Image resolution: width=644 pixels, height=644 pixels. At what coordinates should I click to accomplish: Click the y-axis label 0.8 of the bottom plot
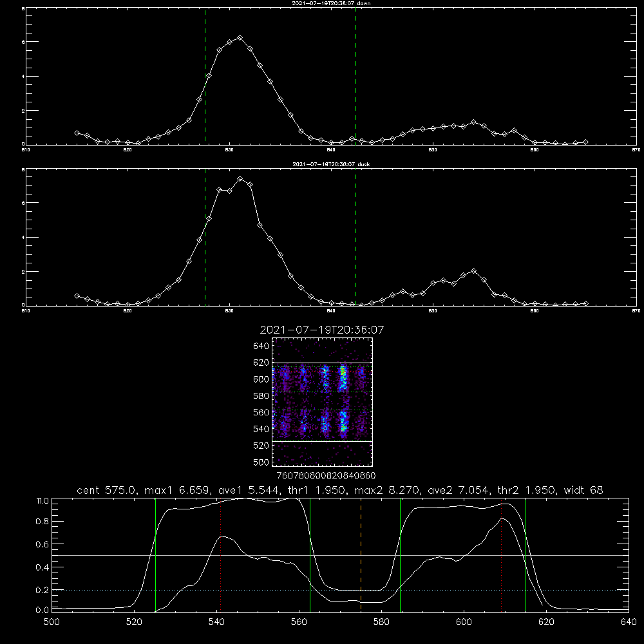pos(43,522)
